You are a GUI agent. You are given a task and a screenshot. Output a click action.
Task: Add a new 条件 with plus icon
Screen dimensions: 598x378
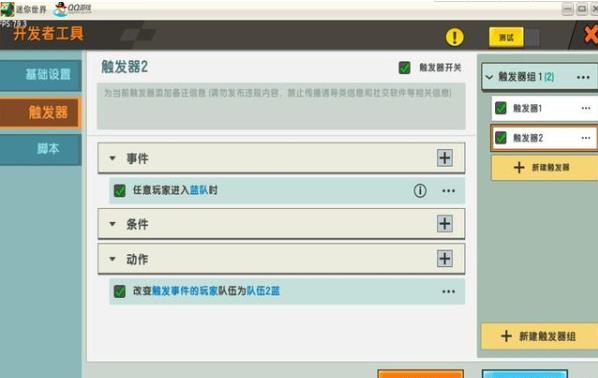pyautogui.click(x=445, y=224)
